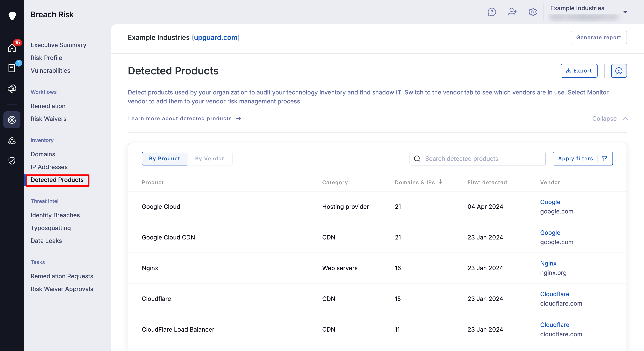Expand Example Industries account dropdown
644x351 pixels.
[625, 12]
